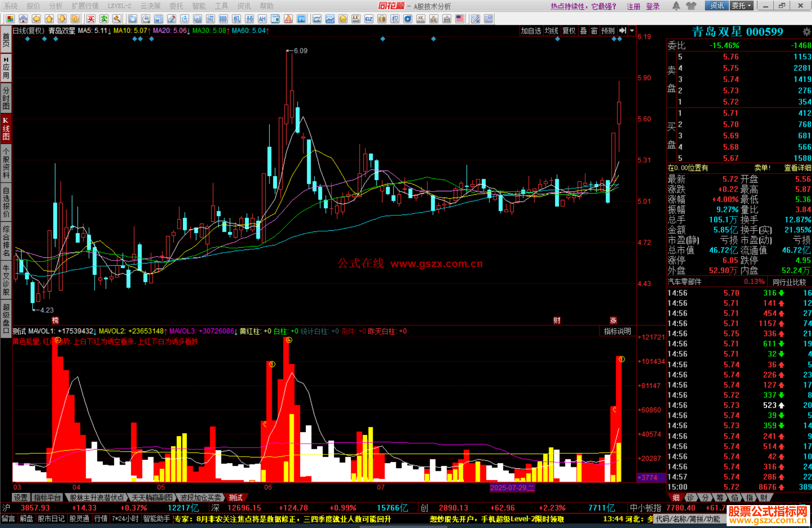Switch to the 波段加仓买卖 indicator tab

[x=200, y=498]
